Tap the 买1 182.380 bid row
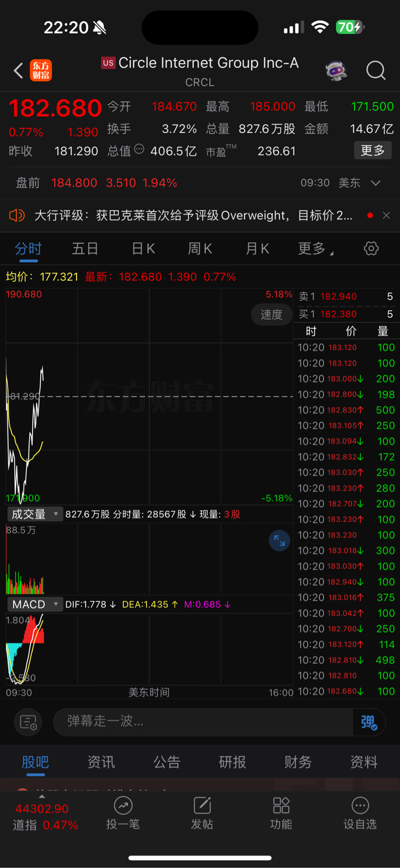Image resolution: width=400 pixels, height=868 pixels. [x=346, y=314]
